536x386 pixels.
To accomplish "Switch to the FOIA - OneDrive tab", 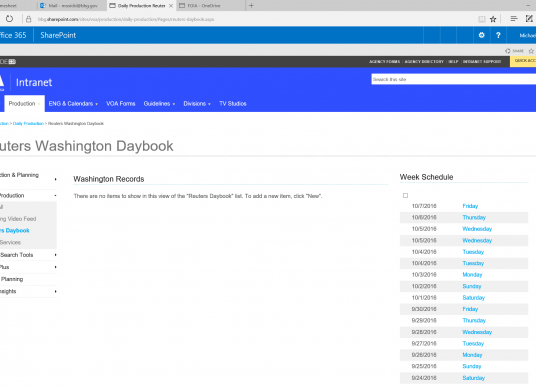I will [x=210, y=5].
